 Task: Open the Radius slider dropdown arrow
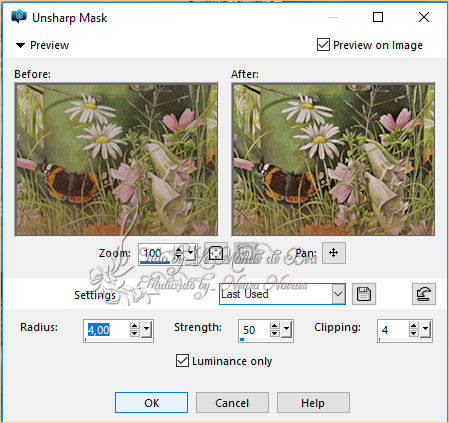(146, 329)
